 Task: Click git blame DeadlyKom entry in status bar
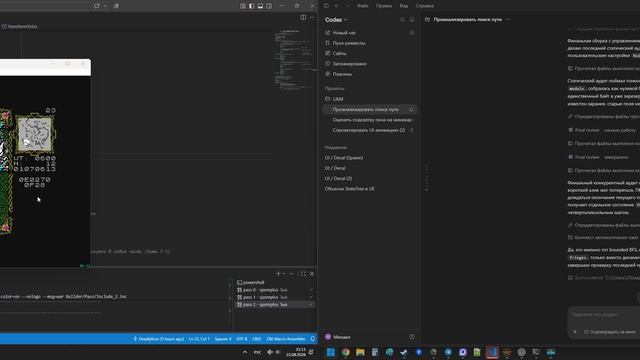coord(159,339)
